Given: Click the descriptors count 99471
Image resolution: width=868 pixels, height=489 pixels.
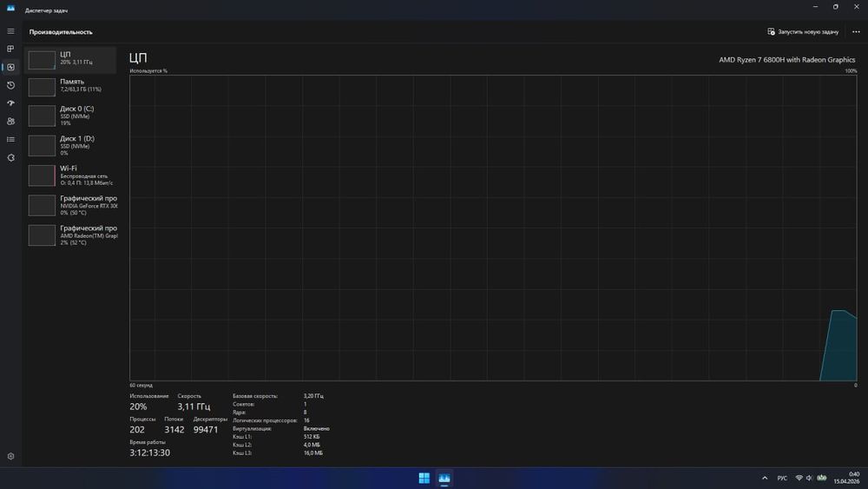Looking at the screenshot, I should click(206, 430).
